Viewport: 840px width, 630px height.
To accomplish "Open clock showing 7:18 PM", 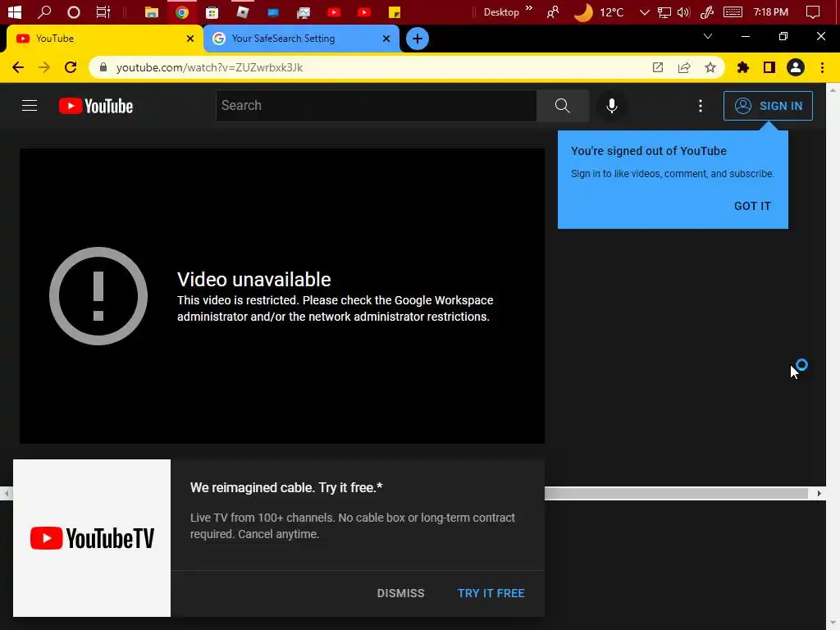I will coord(770,11).
